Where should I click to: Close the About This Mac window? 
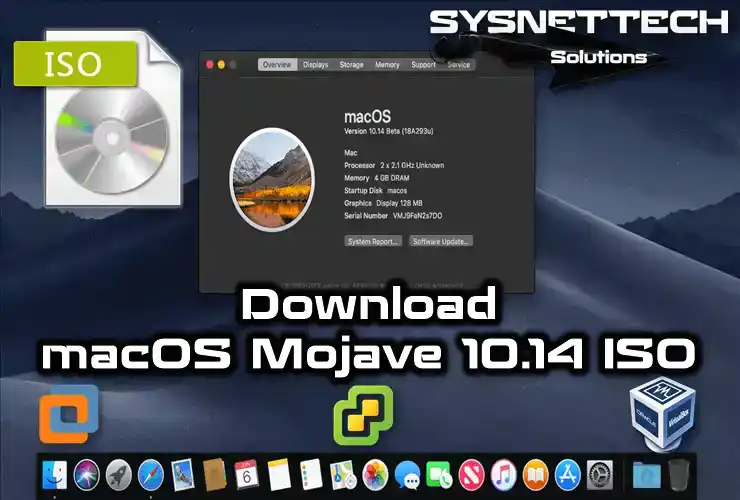click(210, 65)
